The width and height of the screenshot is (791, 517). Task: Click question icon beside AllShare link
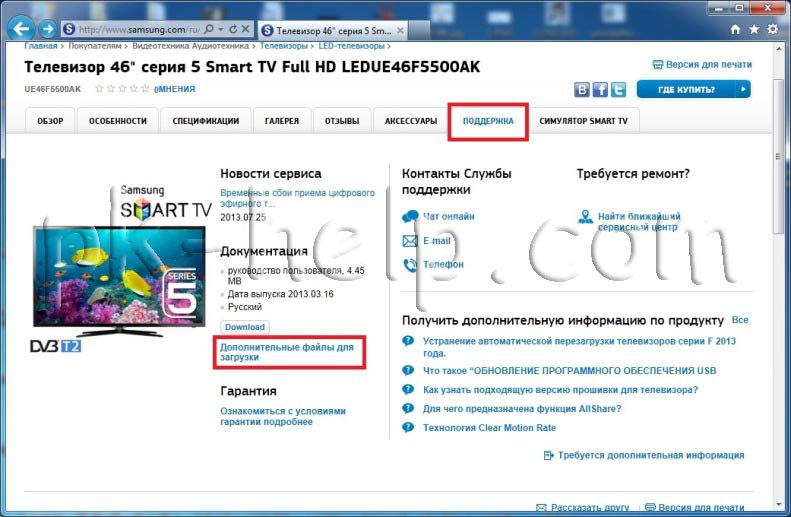408,409
